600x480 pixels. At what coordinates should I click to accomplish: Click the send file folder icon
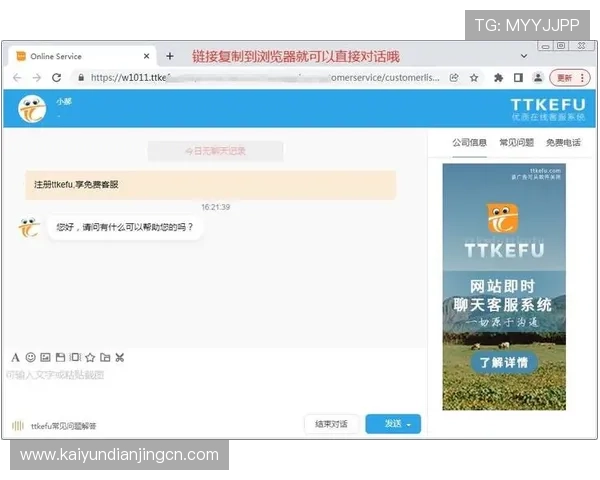pos(105,357)
